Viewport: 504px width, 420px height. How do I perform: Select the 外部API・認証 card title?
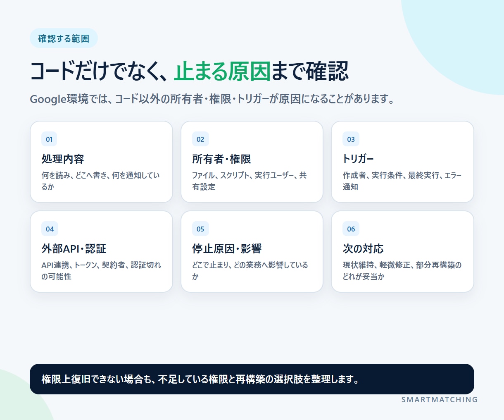click(74, 249)
